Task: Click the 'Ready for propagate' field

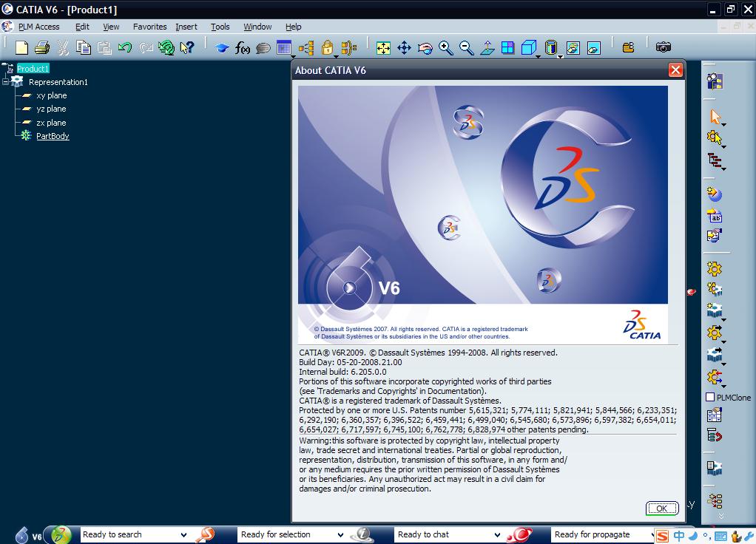Action: tap(601, 535)
